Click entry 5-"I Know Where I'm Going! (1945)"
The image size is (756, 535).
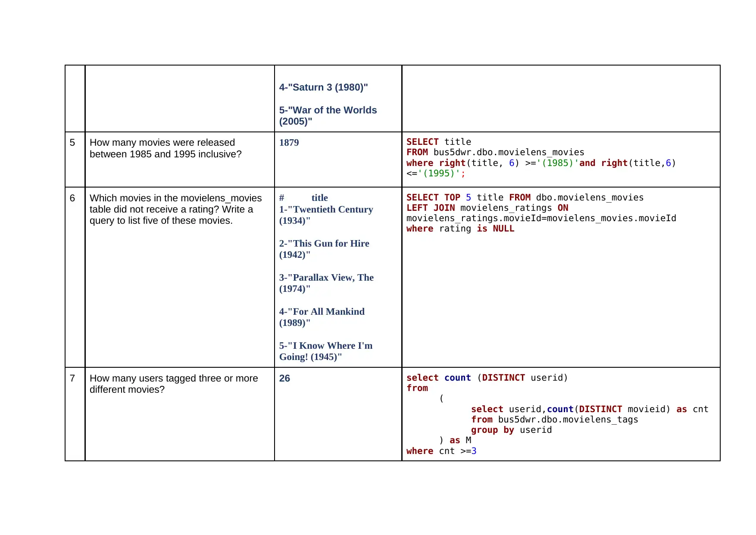[x=326, y=351]
